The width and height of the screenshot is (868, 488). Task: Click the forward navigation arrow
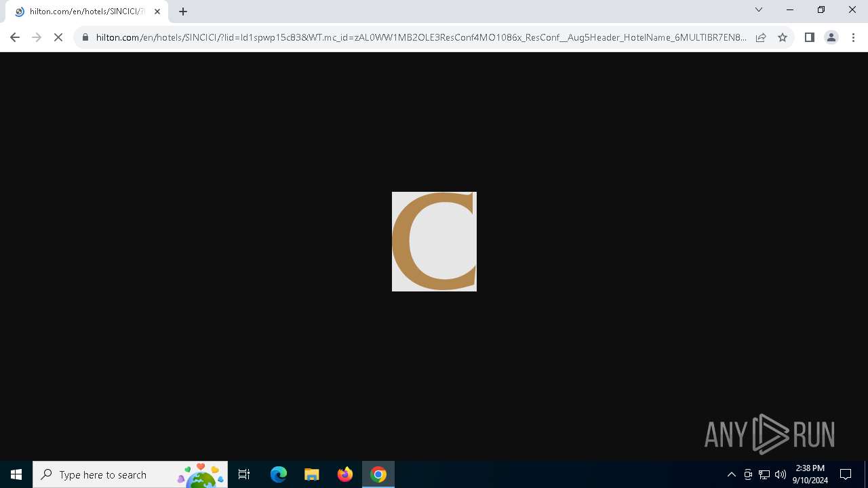[x=37, y=37]
